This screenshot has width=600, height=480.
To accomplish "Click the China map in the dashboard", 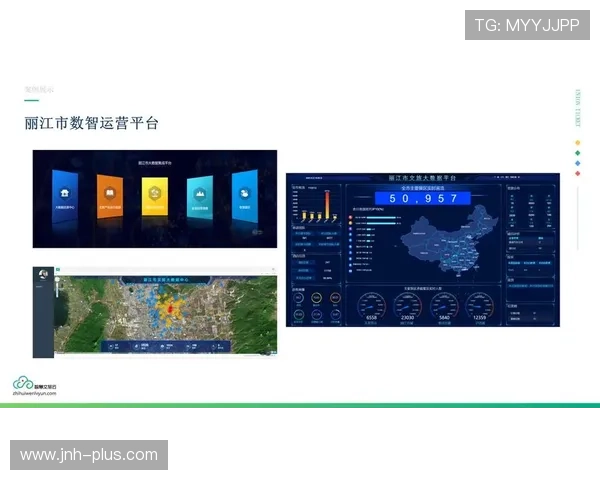I will (x=449, y=240).
